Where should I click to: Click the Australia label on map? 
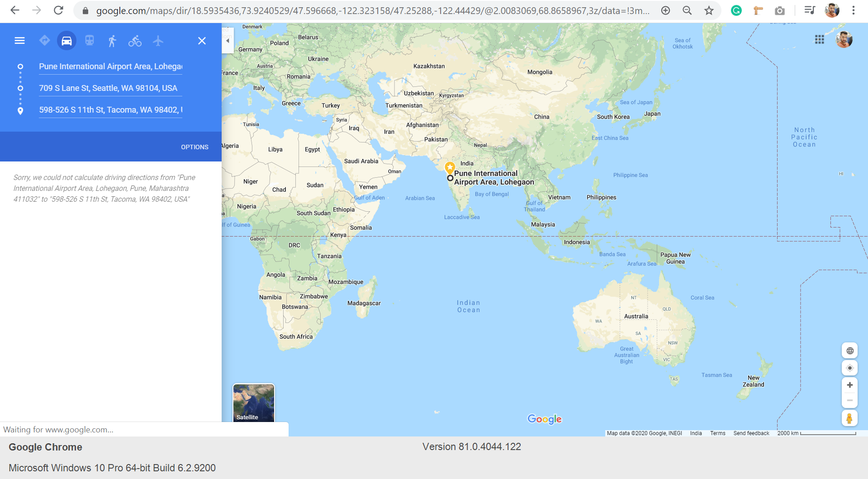[636, 317]
